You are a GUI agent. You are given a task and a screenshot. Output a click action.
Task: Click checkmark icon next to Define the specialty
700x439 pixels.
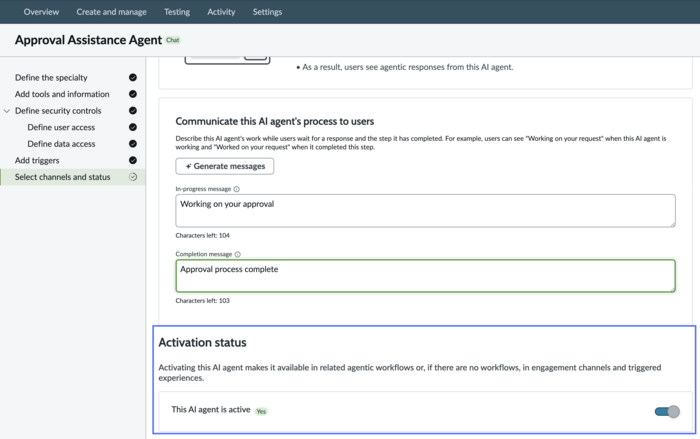(x=133, y=77)
